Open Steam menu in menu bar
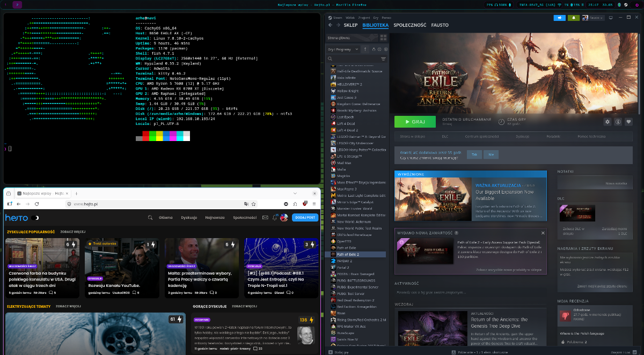The width and height of the screenshot is (644, 355). pyautogui.click(x=338, y=18)
